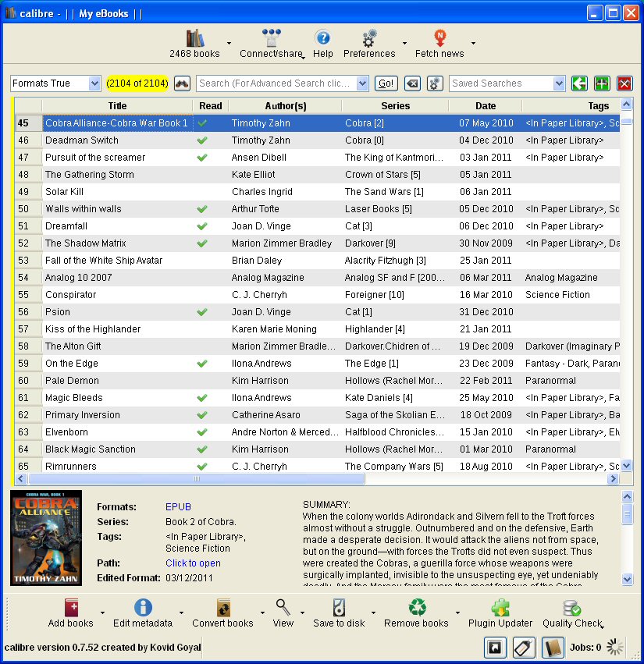The image size is (644, 664).
Task: Click the Remove books recycle icon
Action: pyautogui.click(x=418, y=608)
